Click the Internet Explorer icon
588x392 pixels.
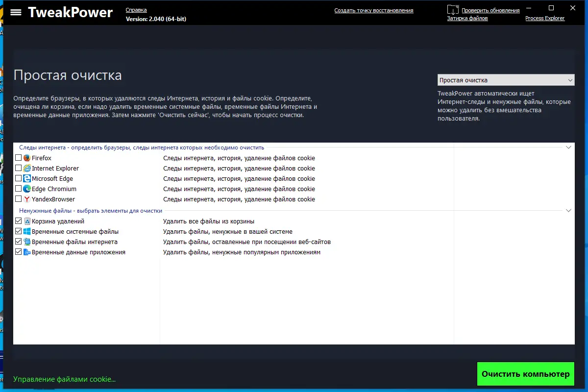click(x=27, y=169)
